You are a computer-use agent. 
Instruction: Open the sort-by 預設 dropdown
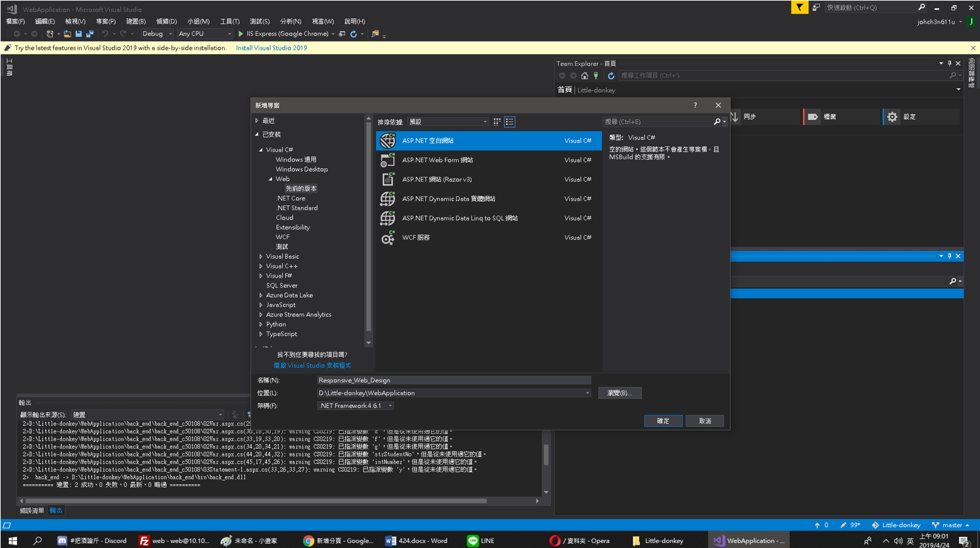coord(447,122)
